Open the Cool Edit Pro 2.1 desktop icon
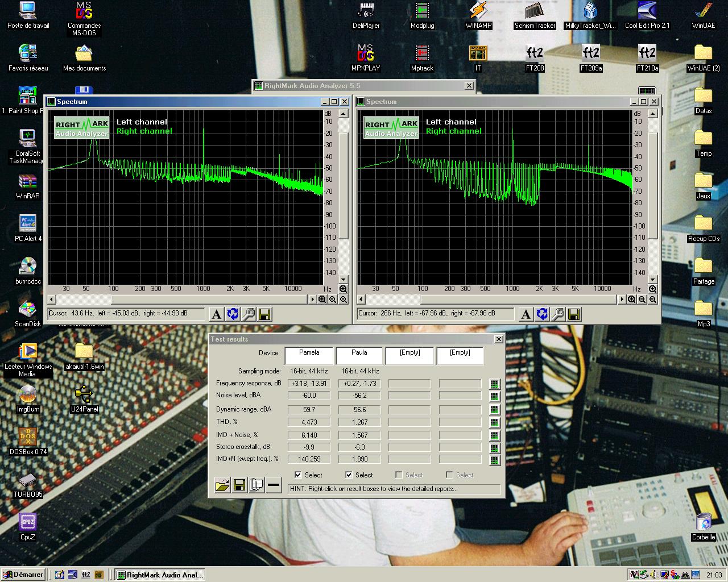The width and height of the screenshot is (728, 582). [x=647, y=15]
